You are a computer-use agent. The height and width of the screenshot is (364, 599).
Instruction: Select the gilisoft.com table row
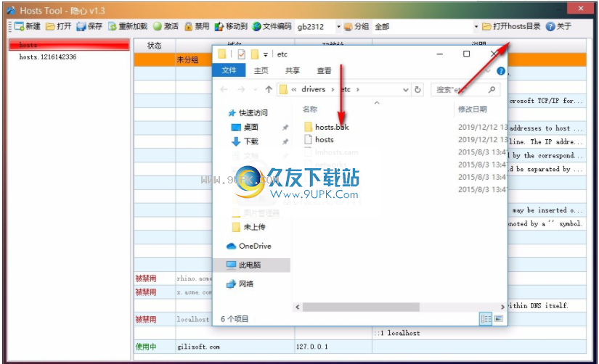[x=360, y=347]
